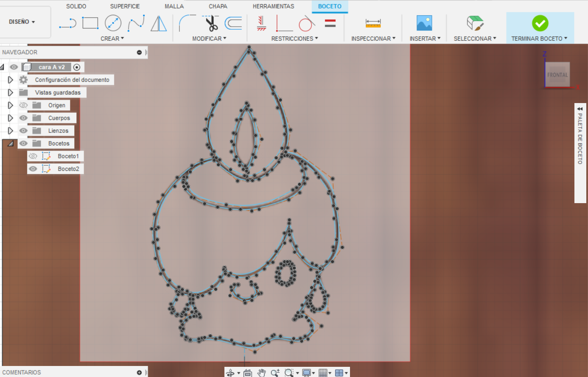Switch to the BOCETO tab

pyautogui.click(x=330, y=6)
